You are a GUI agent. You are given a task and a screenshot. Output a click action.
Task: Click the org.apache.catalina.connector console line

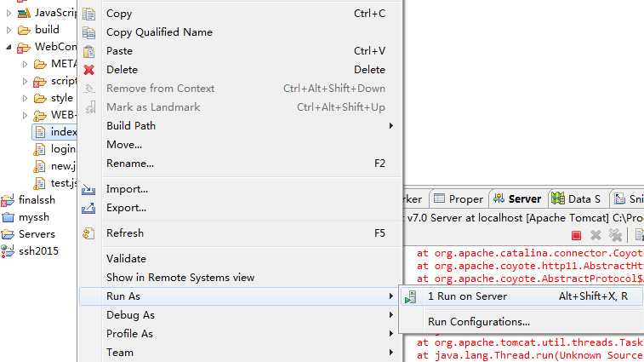[530, 254]
